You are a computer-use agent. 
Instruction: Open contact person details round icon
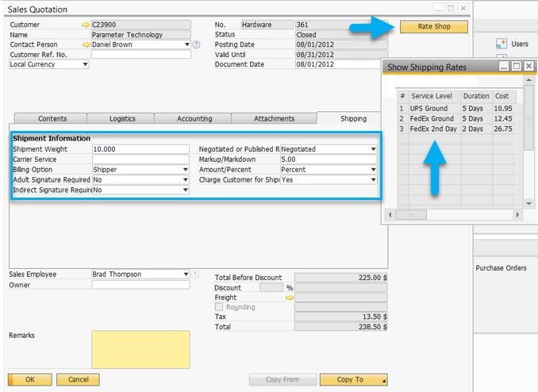(x=196, y=44)
